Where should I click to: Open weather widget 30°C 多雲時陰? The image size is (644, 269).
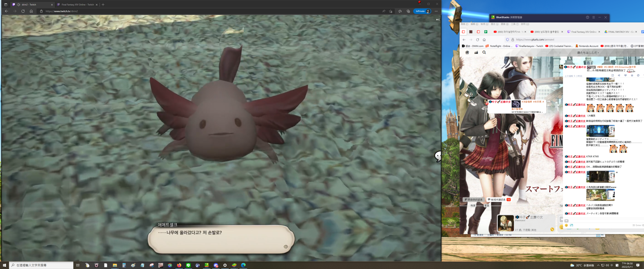pos(582,265)
